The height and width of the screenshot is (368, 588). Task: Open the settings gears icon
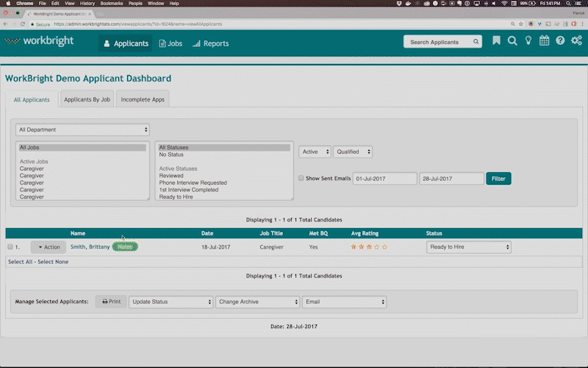tap(576, 40)
